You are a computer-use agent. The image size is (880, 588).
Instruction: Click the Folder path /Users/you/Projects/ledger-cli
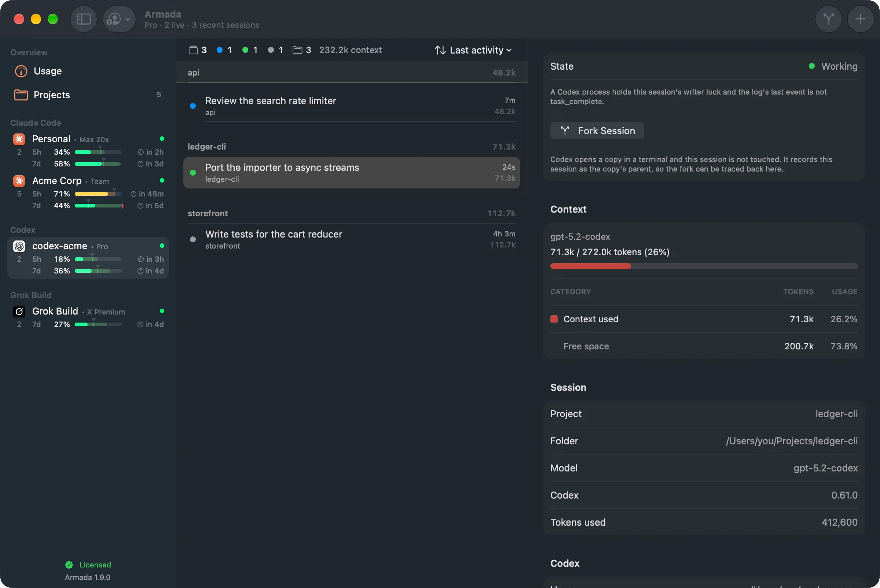792,441
